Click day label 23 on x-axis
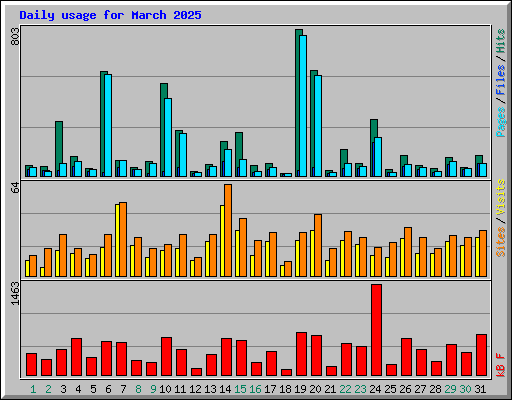Viewport: 512px width, 400px height. point(360,389)
